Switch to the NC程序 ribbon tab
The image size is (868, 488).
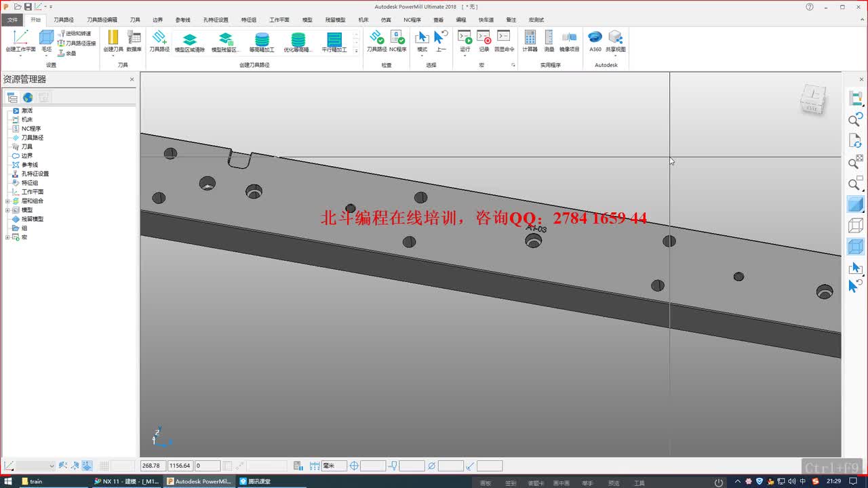[x=412, y=20]
